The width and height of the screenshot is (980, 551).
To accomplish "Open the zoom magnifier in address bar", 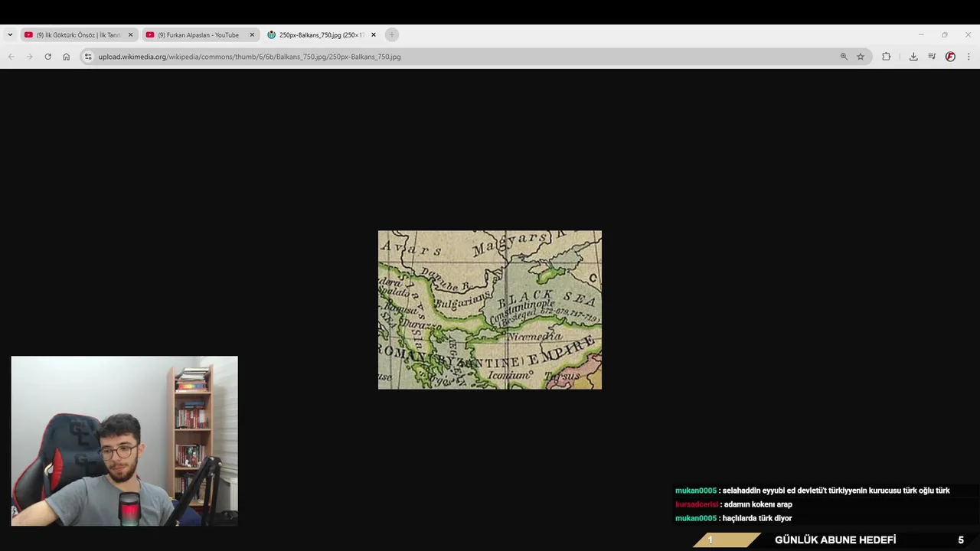I will click(844, 57).
